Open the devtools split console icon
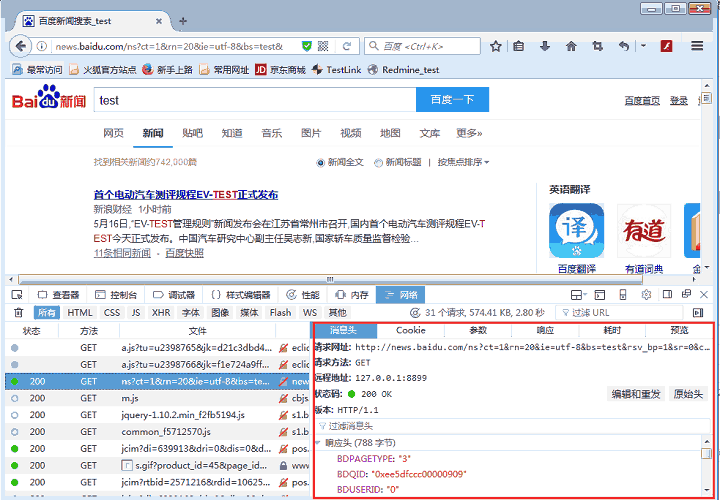Viewport: 720px width, 500px height. coord(600,295)
